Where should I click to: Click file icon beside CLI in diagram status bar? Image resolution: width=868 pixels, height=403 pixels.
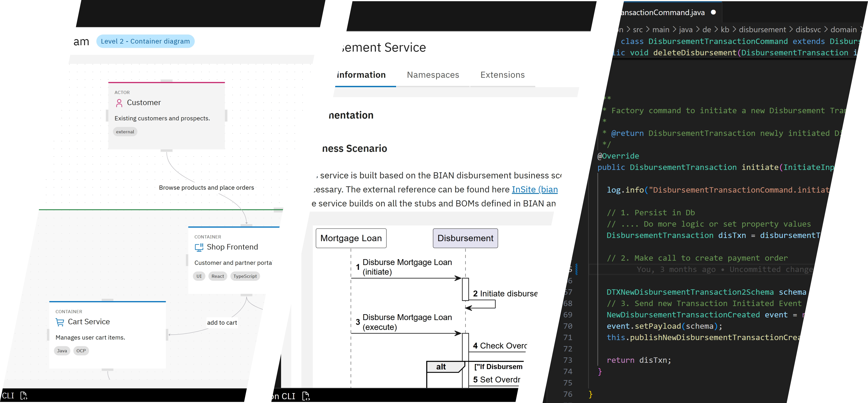[x=24, y=396]
